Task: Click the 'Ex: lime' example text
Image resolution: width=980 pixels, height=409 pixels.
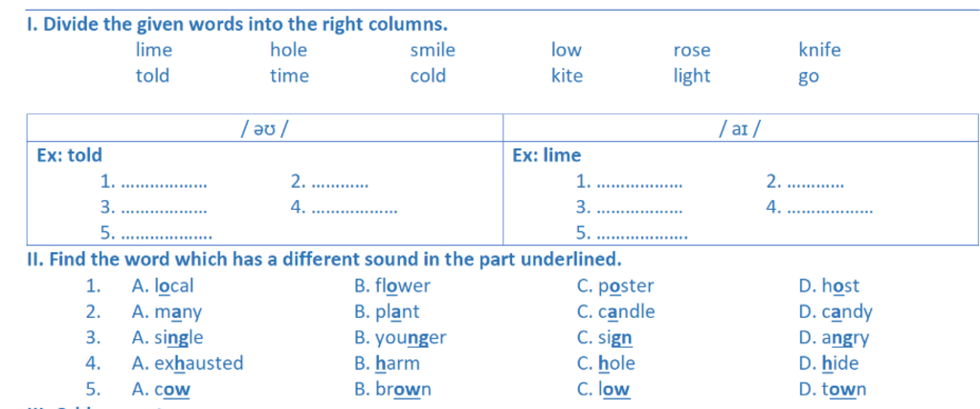Action: 546,155
